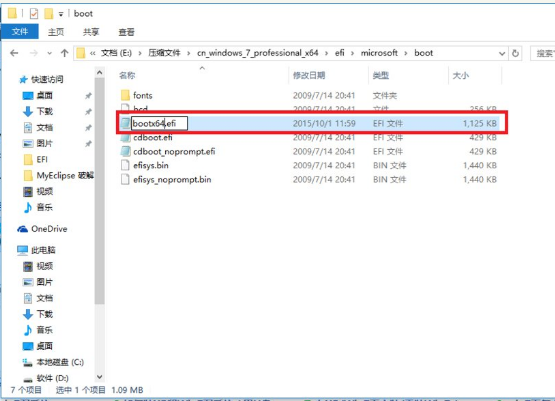Open 图片 under 此电脑
This screenshot has height=401, width=555.
pyautogui.click(x=45, y=282)
